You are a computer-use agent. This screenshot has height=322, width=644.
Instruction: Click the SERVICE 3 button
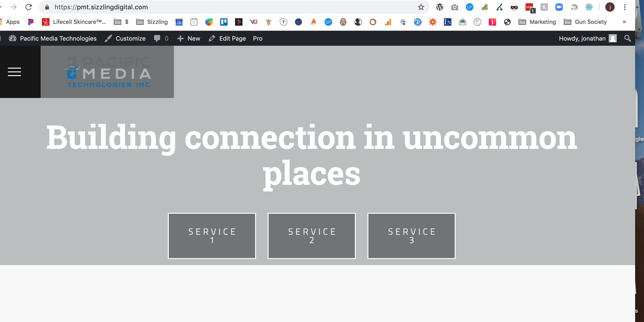click(x=412, y=236)
